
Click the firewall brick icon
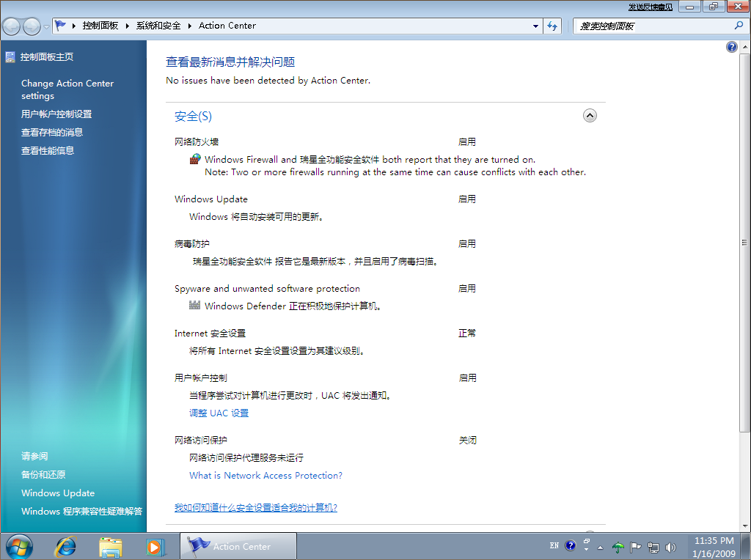[195, 159]
